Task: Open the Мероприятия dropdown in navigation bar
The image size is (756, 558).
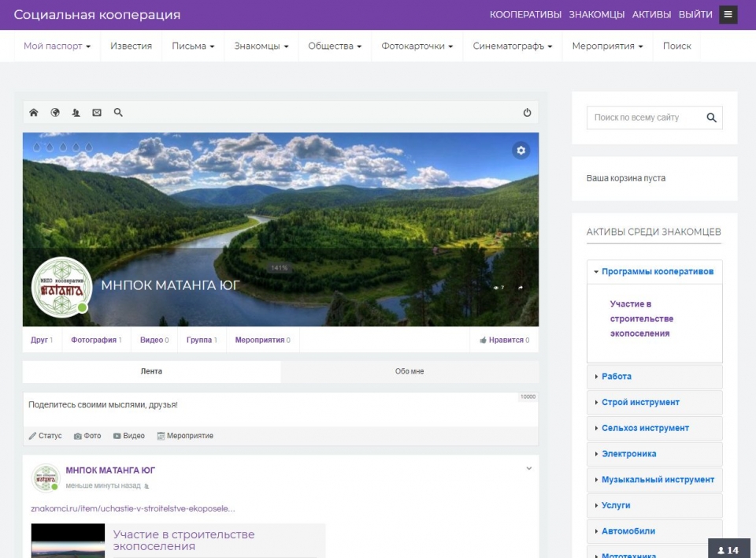Action: (x=607, y=46)
